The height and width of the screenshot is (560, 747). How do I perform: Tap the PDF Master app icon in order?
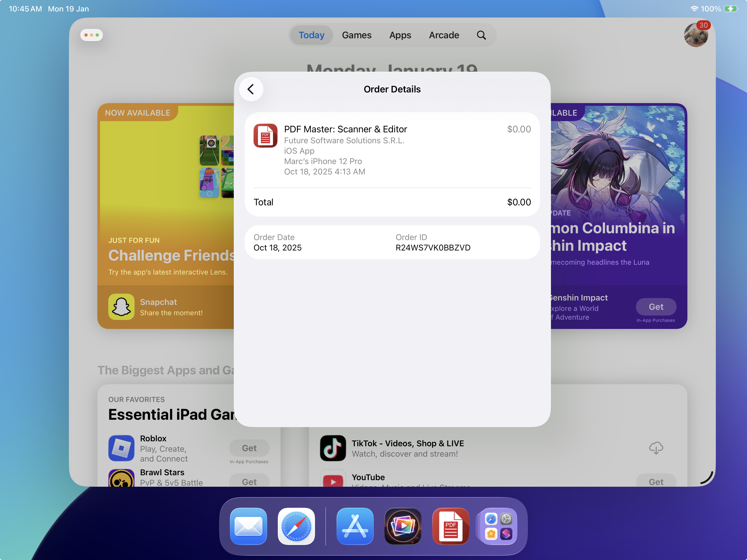265,135
